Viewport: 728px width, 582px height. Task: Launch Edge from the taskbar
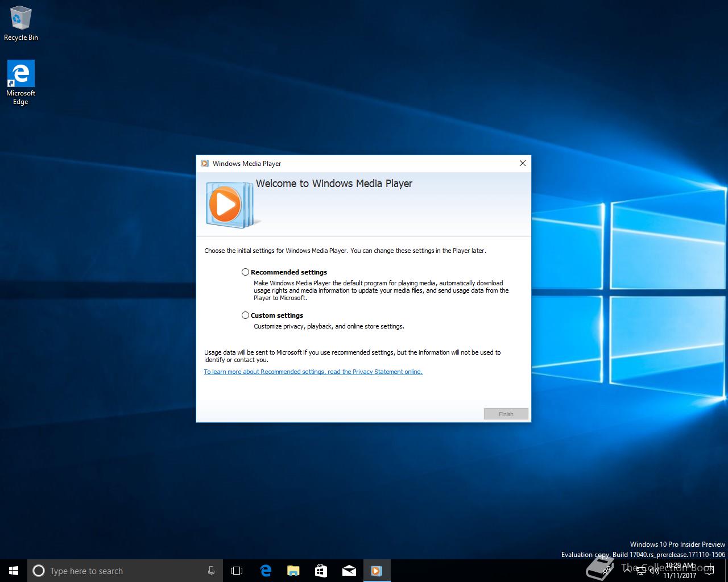265,571
